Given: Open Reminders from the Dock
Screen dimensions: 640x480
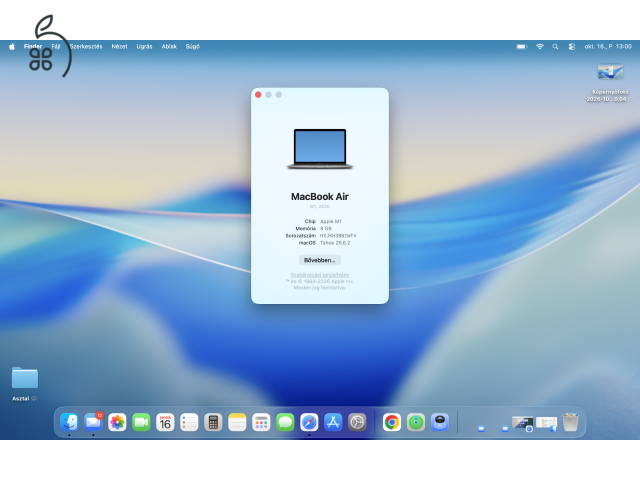Looking at the screenshot, I should coord(189,422).
